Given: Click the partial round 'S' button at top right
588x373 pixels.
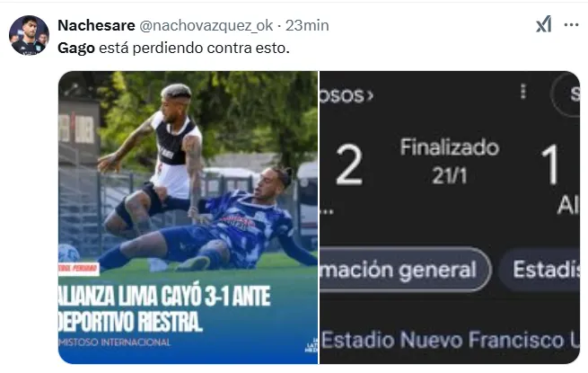Looking at the screenshot, I should tap(566, 93).
